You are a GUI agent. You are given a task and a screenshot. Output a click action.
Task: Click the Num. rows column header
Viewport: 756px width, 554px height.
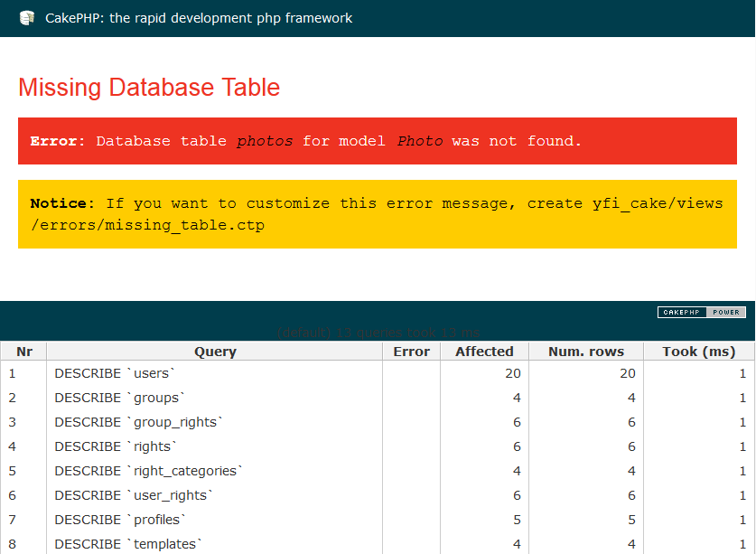tap(586, 352)
